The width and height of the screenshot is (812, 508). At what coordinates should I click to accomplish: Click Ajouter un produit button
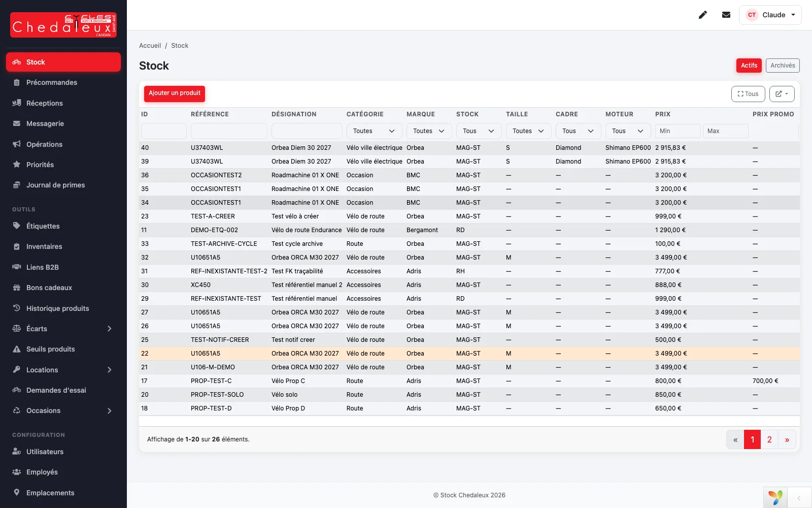(175, 93)
